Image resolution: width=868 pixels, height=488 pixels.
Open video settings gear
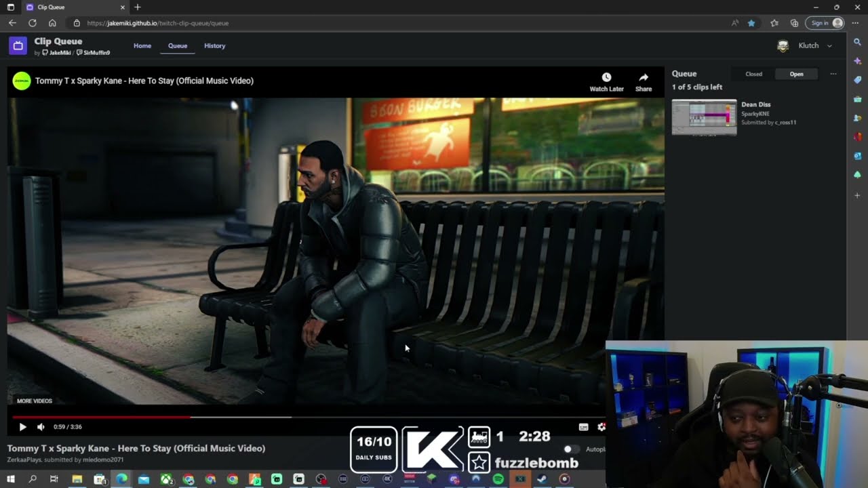[601, 427]
